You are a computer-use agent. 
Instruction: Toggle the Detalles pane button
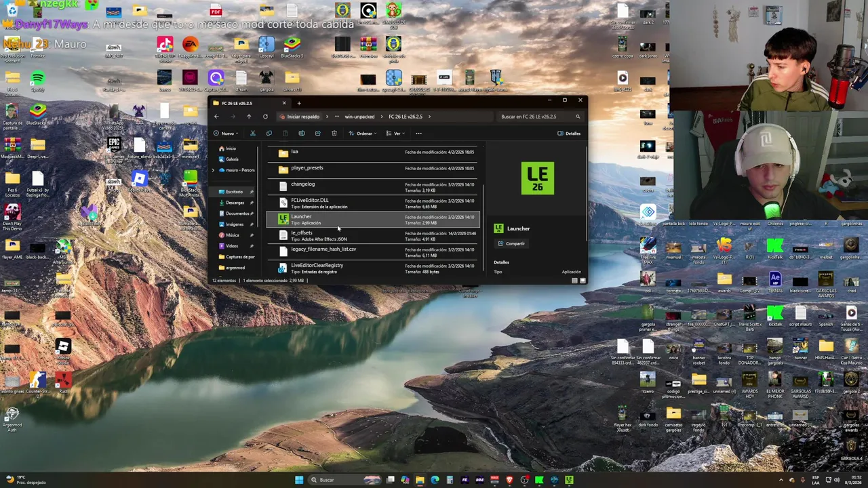point(568,134)
